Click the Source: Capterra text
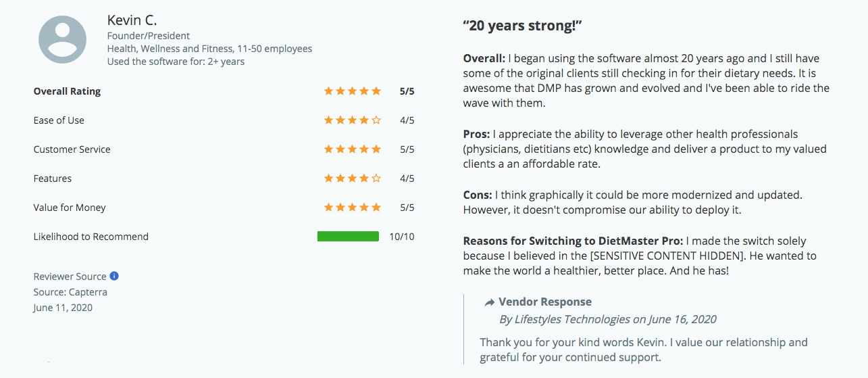The height and width of the screenshot is (378, 868). [x=70, y=292]
